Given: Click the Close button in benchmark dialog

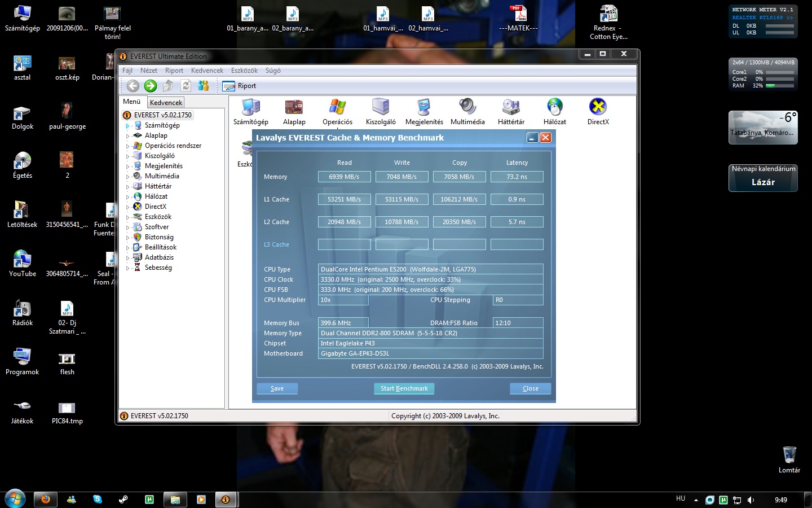Looking at the screenshot, I should (x=530, y=388).
